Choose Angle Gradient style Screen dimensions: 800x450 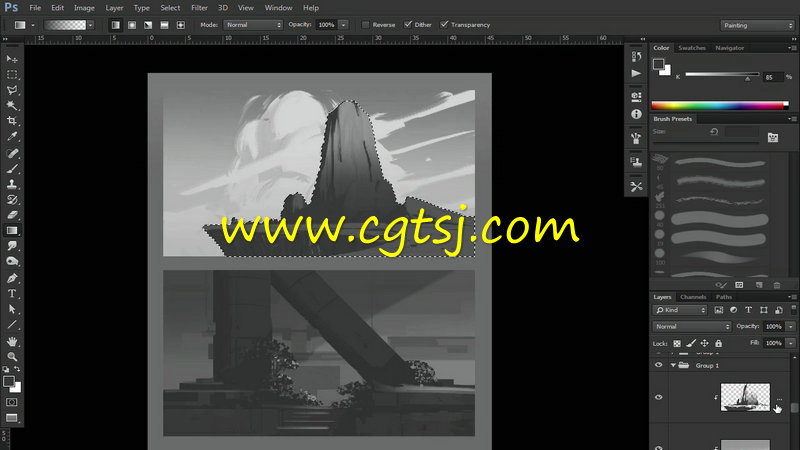coord(148,24)
